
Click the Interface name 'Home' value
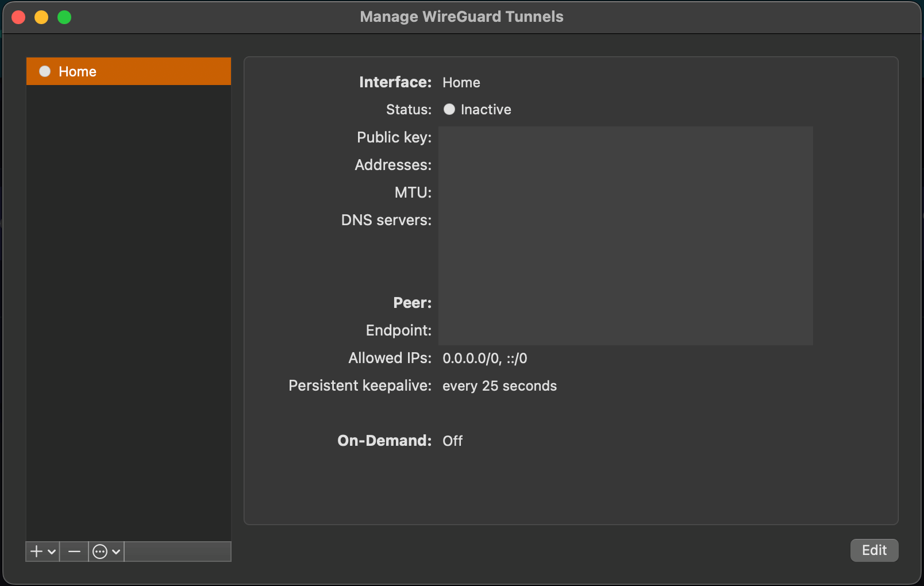(x=461, y=83)
